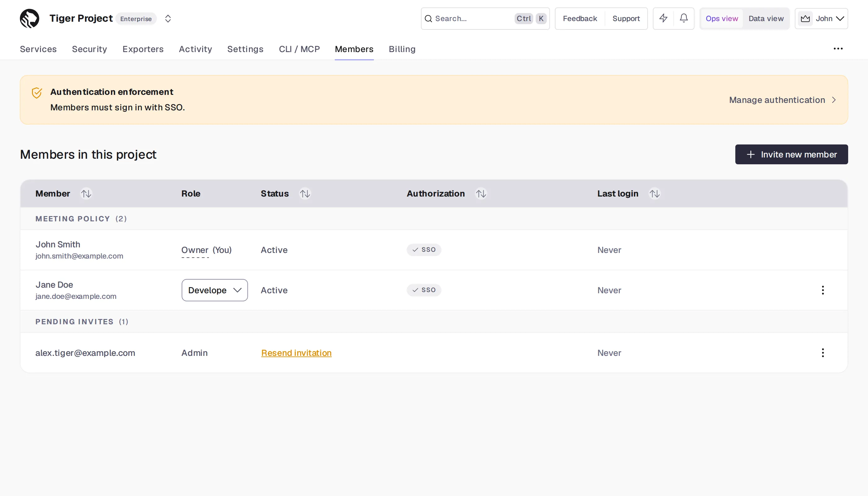Image resolution: width=868 pixels, height=496 pixels.
Task: Click the Enterprise plan badge
Action: click(x=136, y=18)
